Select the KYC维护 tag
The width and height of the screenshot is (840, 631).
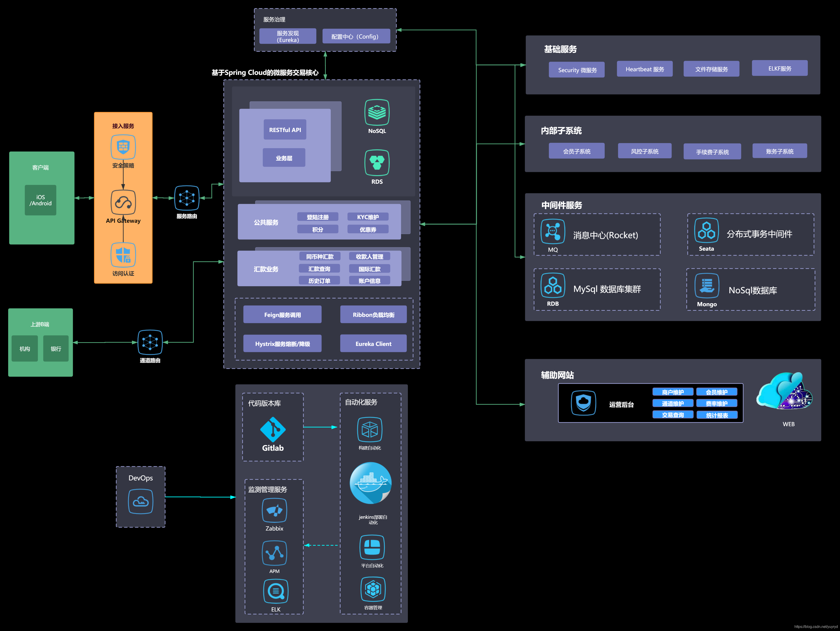click(368, 217)
